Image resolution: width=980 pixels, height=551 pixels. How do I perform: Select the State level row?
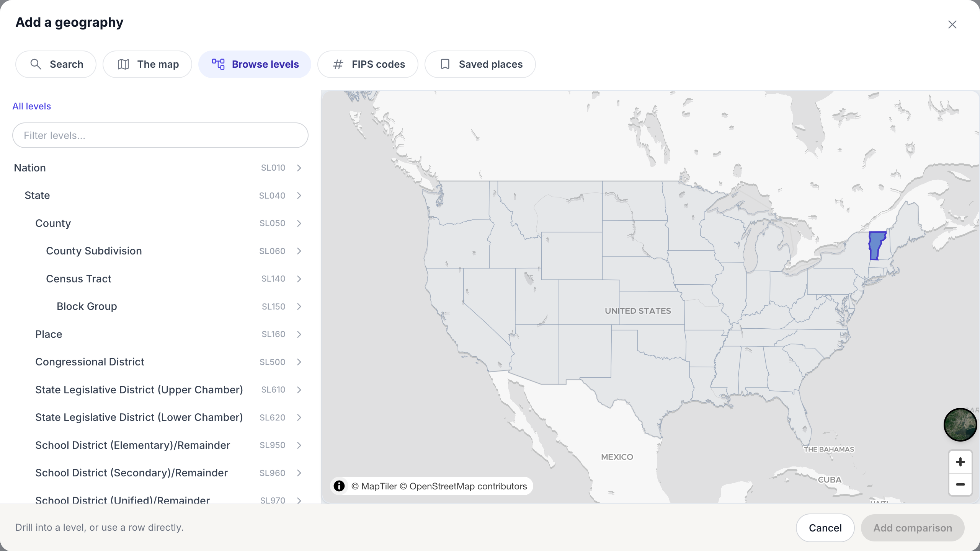pos(160,196)
